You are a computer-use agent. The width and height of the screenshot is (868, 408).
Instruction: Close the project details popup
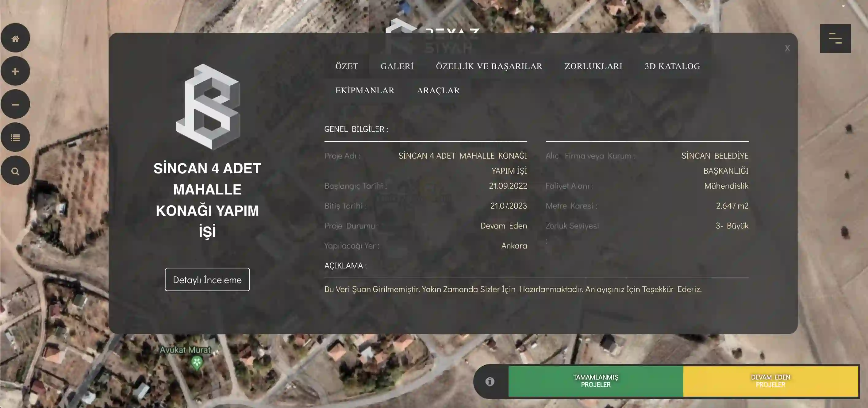tap(787, 48)
